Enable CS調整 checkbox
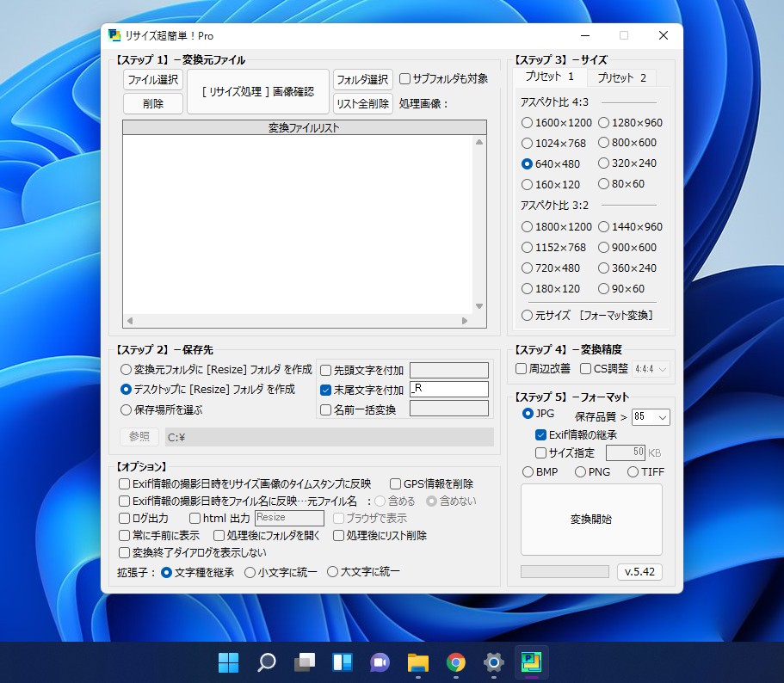Image resolution: width=784 pixels, height=683 pixels. (x=604, y=368)
